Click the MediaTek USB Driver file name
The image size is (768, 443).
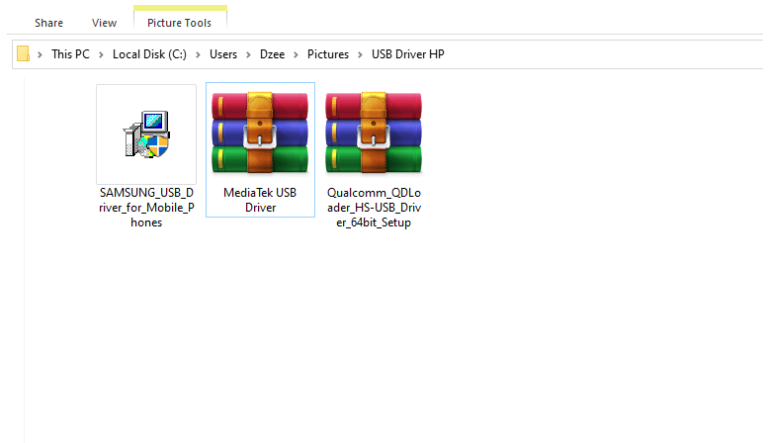[260, 200]
